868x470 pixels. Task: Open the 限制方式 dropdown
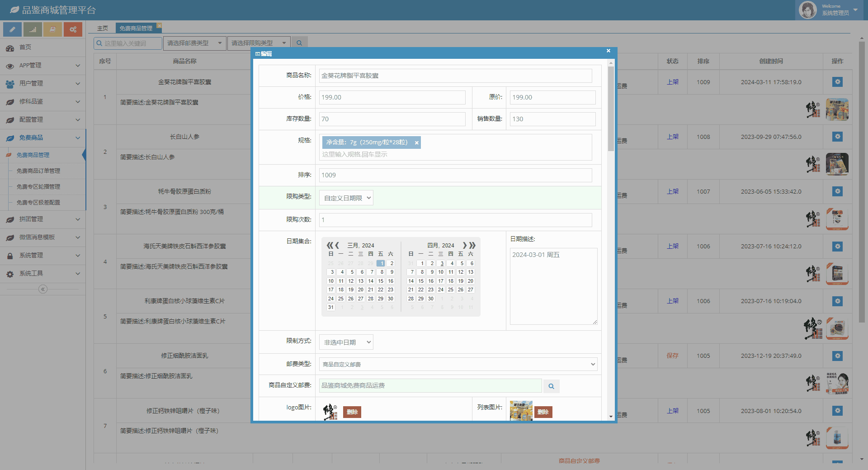(x=346, y=342)
